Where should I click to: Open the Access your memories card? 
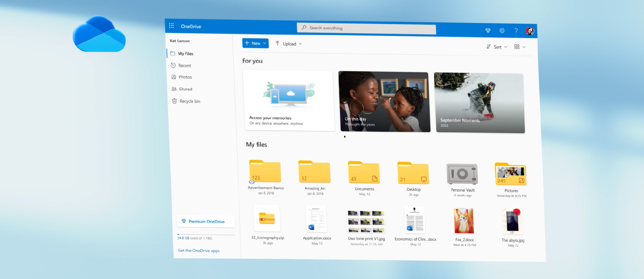click(x=289, y=100)
